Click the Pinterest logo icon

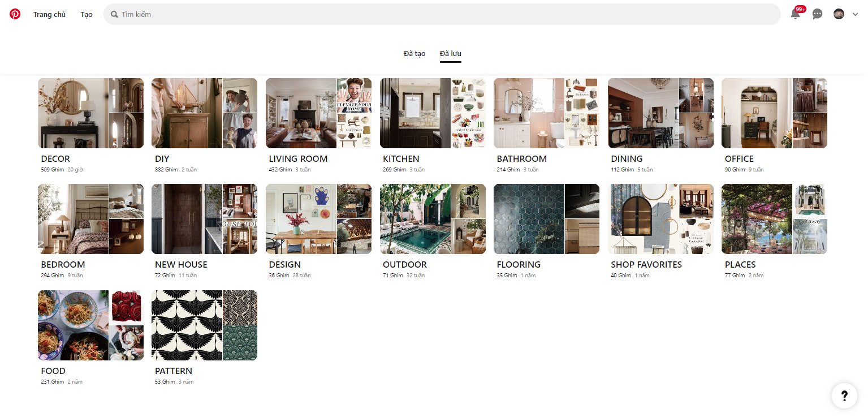15,14
